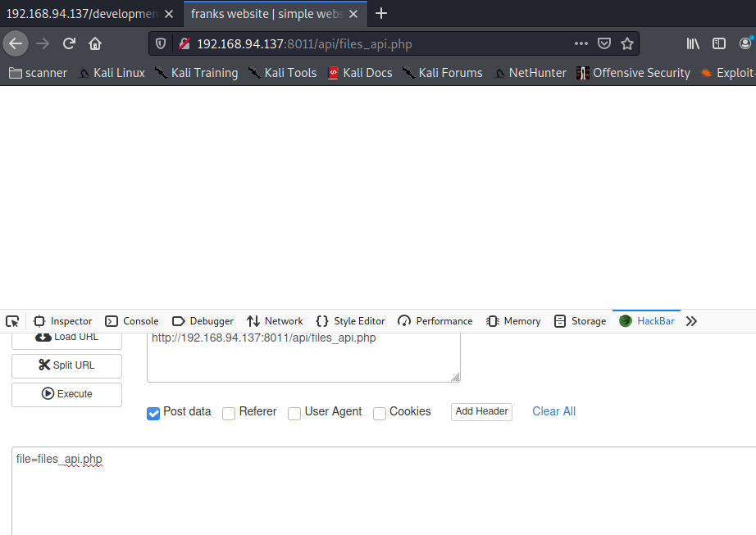Image resolution: width=756 pixels, height=535 pixels.
Task: Click the Load URL button
Action: (66, 340)
